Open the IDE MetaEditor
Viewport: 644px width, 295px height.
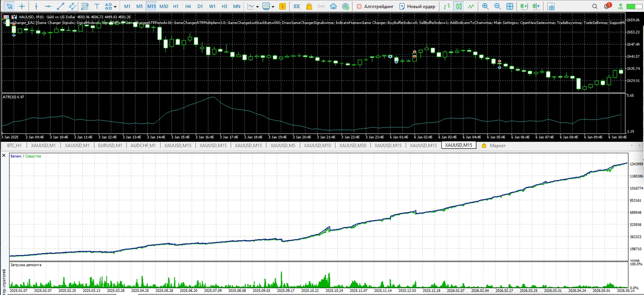click(x=297, y=6)
